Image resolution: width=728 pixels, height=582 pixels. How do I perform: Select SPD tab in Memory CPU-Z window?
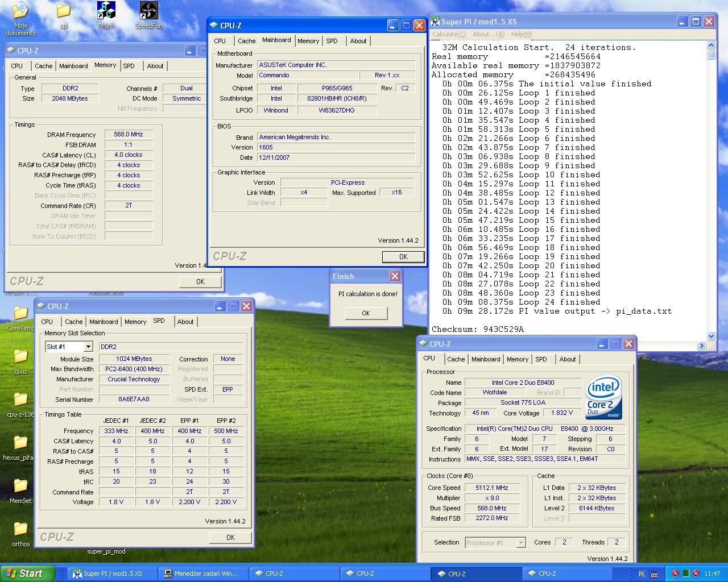point(129,66)
